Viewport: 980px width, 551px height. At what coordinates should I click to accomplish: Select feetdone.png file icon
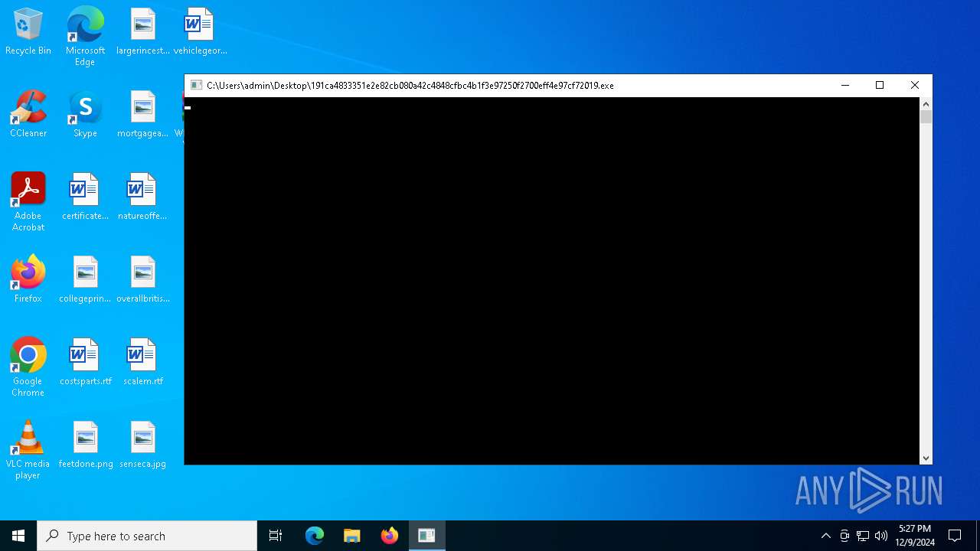(x=85, y=445)
